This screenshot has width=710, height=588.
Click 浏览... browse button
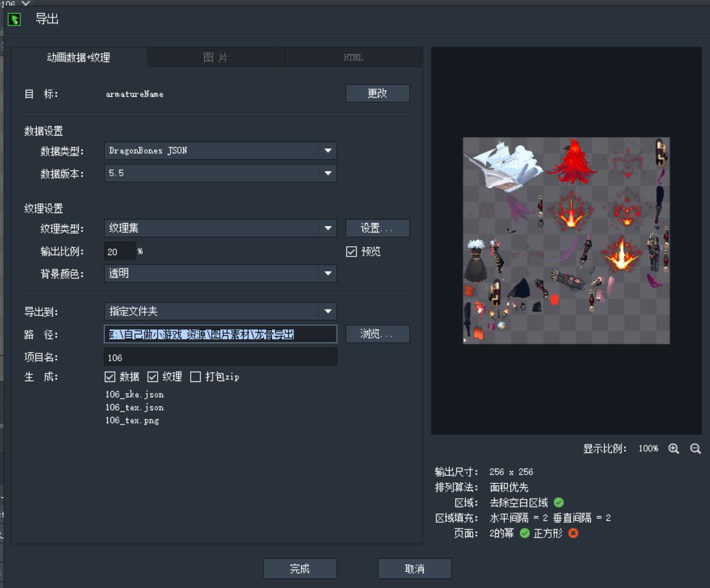[378, 334]
